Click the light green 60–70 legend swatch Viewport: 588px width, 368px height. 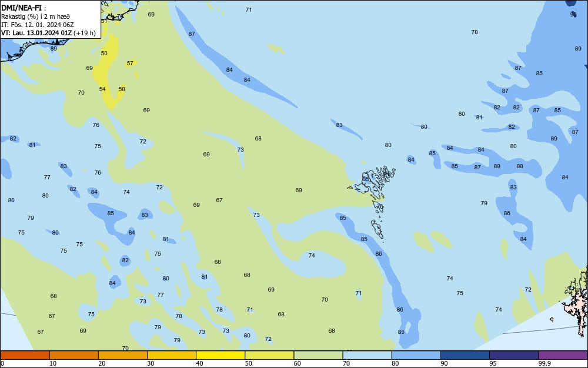coord(318,355)
